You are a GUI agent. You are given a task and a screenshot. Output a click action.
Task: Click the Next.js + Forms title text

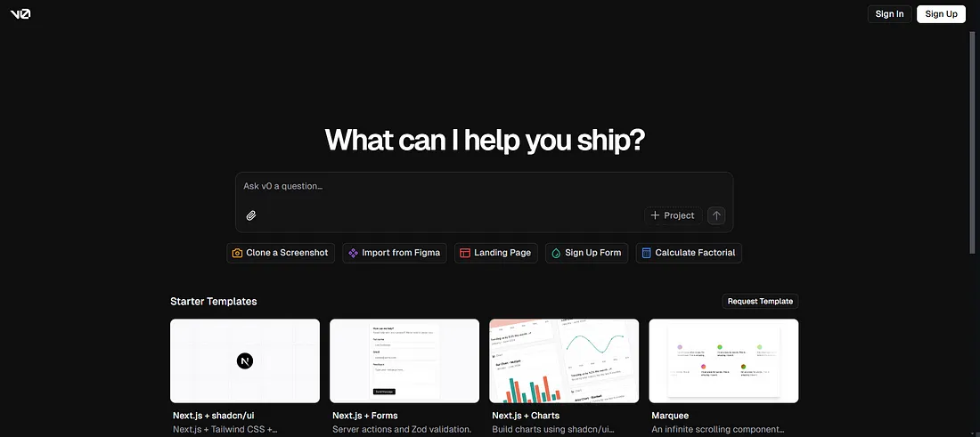click(365, 415)
